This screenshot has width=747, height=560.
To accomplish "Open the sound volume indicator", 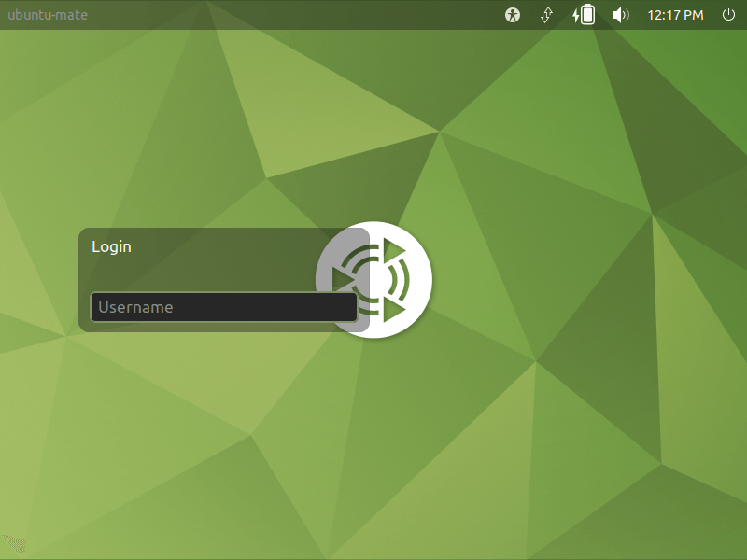I will pyautogui.click(x=620, y=15).
